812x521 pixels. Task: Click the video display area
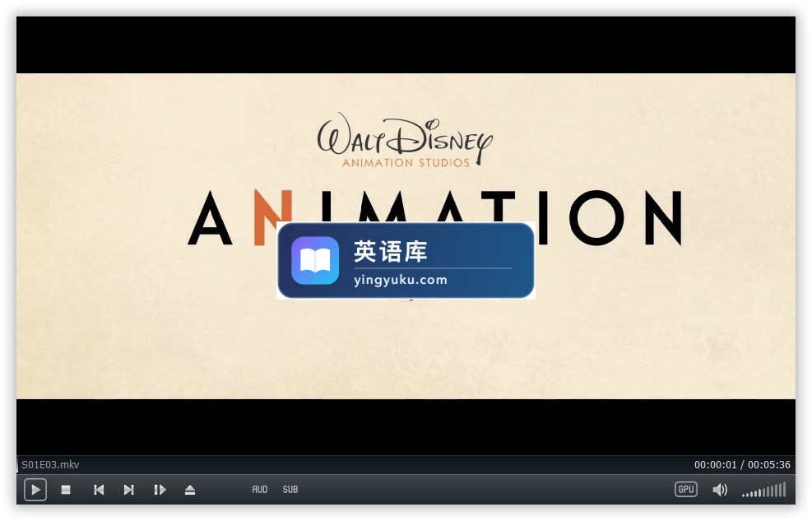coord(406,235)
